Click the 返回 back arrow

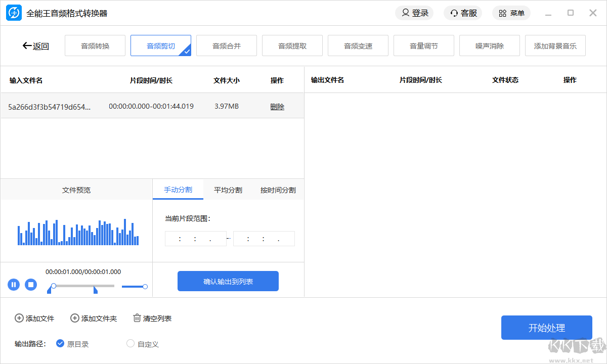tap(27, 45)
